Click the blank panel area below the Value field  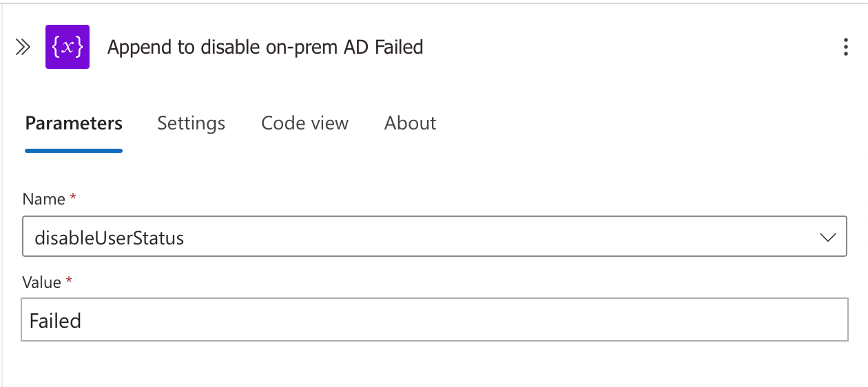tap(434, 364)
